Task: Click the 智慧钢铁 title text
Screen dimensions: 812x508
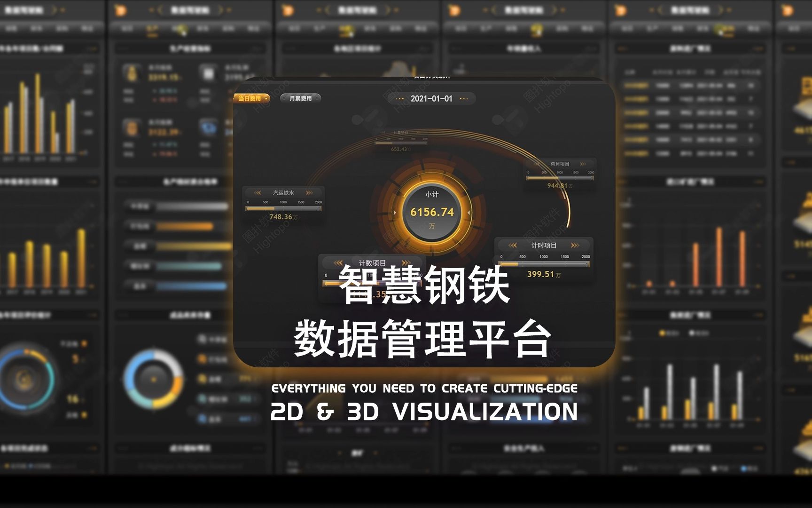Action: [x=424, y=285]
